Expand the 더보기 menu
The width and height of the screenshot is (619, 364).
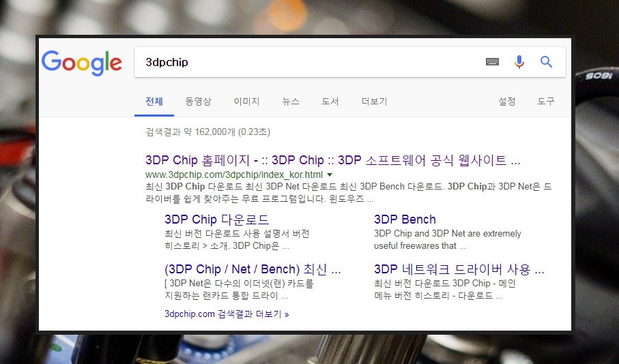374,102
